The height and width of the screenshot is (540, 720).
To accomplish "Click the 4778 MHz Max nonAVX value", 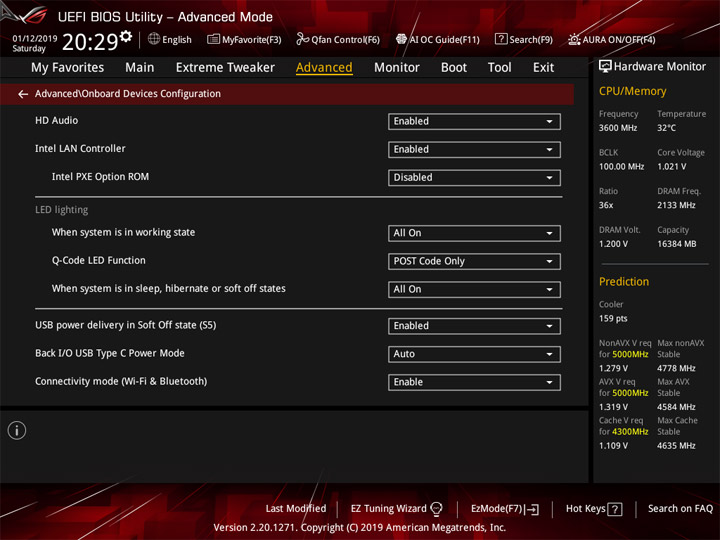I will click(x=676, y=368).
